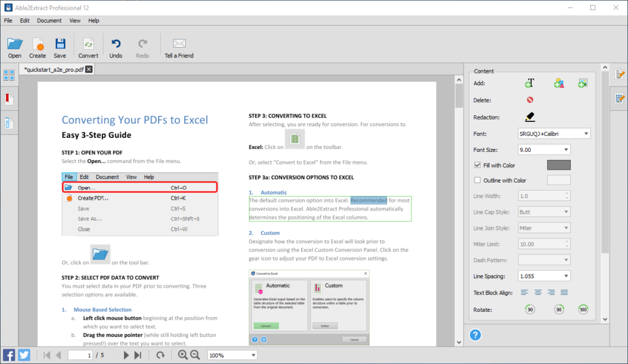Justify the text block
This screenshot has width=628, height=364.
[564, 292]
